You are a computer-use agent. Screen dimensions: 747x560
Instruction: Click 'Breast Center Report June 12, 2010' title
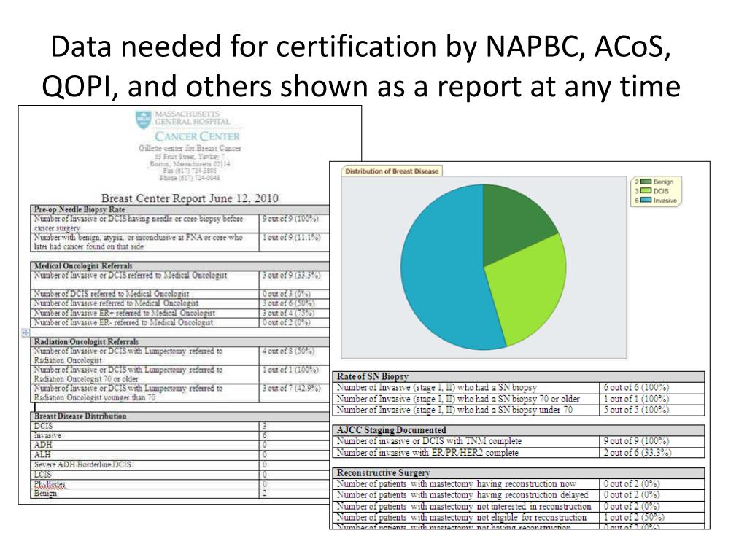click(190, 198)
